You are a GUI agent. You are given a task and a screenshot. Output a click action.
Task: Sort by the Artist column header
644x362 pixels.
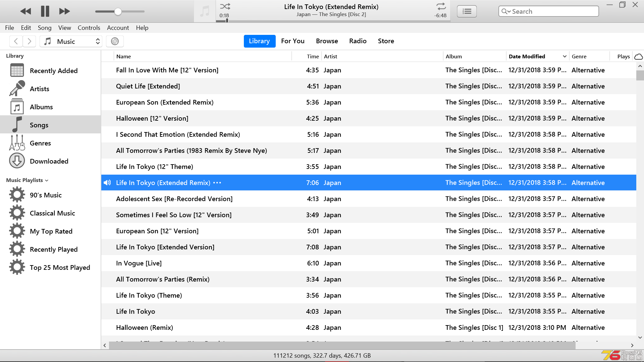[382, 56]
